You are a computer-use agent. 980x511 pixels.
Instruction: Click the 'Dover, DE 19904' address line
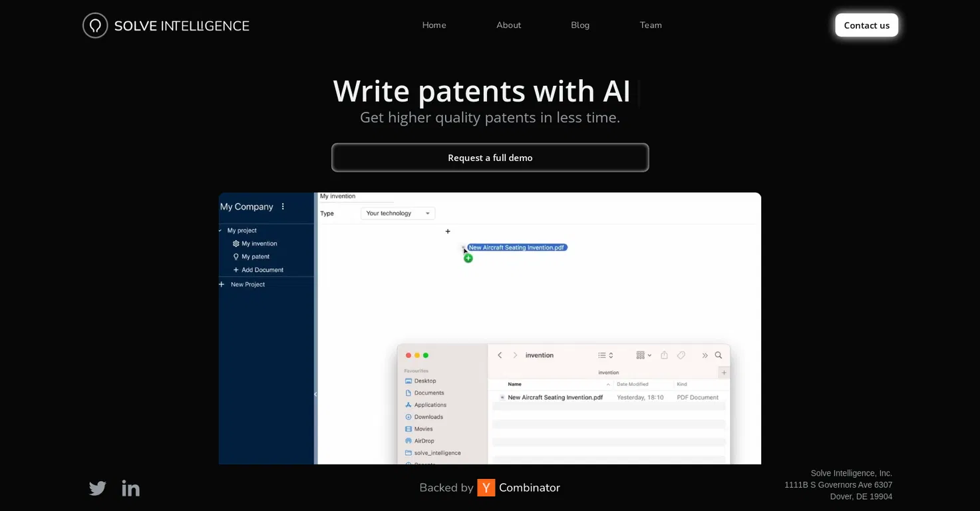[861, 496]
